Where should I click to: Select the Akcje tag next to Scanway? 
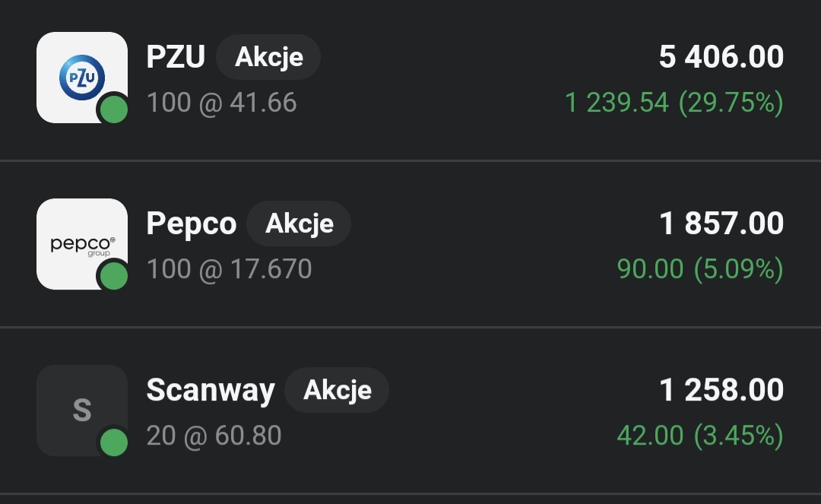point(337,390)
